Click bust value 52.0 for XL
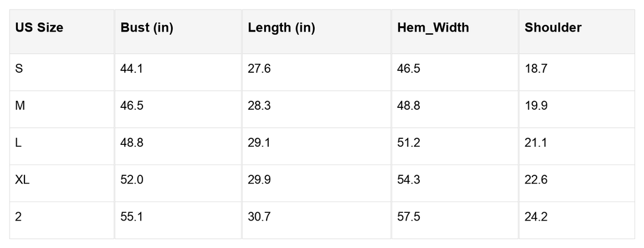This screenshot has height=248, width=644. pyautogui.click(x=132, y=179)
